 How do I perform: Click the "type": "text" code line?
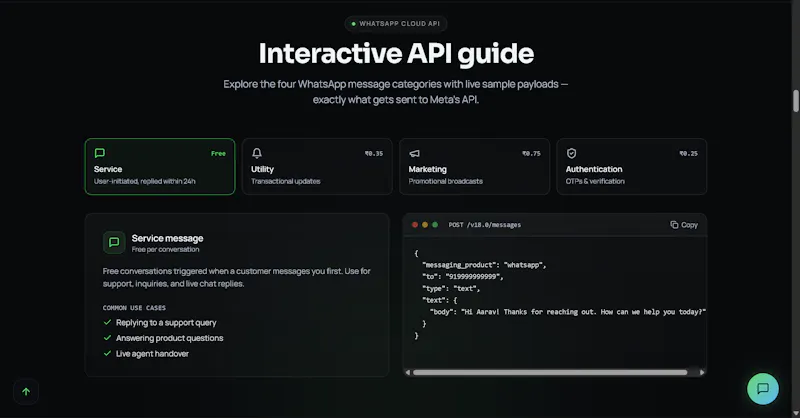[451, 288]
